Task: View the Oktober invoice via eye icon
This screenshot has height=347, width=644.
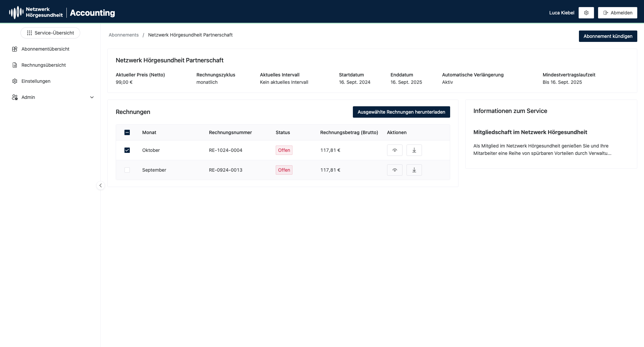Action: pyautogui.click(x=394, y=150)
